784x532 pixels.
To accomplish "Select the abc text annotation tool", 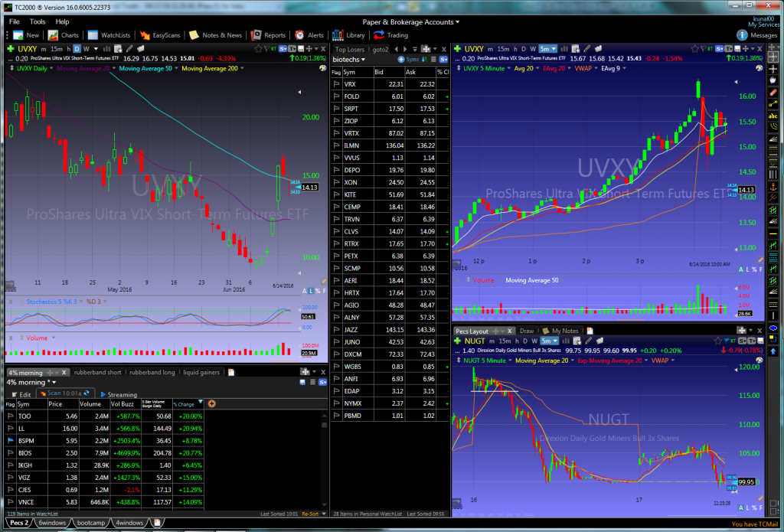I will click(773, 115).
